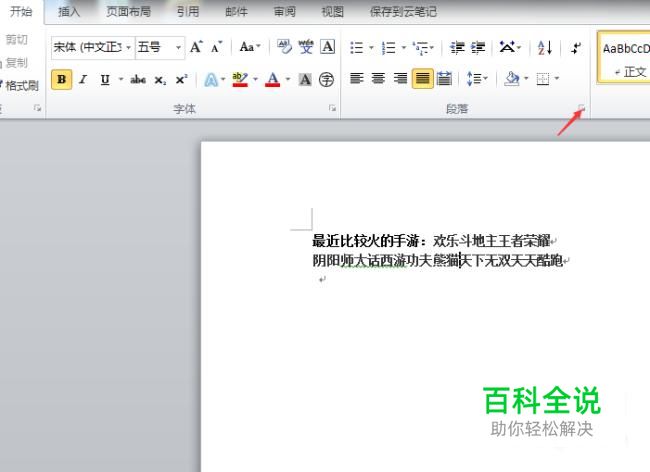Open Change Case Aa dropdown
The height and width of the screenshot is (472, 650).
[250, 47]
